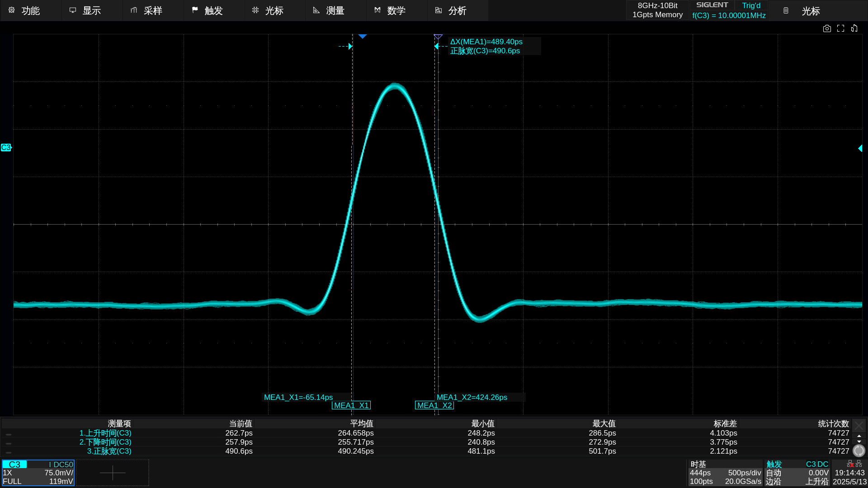
Task: Close the measurement statistics table
Action: 859,425
